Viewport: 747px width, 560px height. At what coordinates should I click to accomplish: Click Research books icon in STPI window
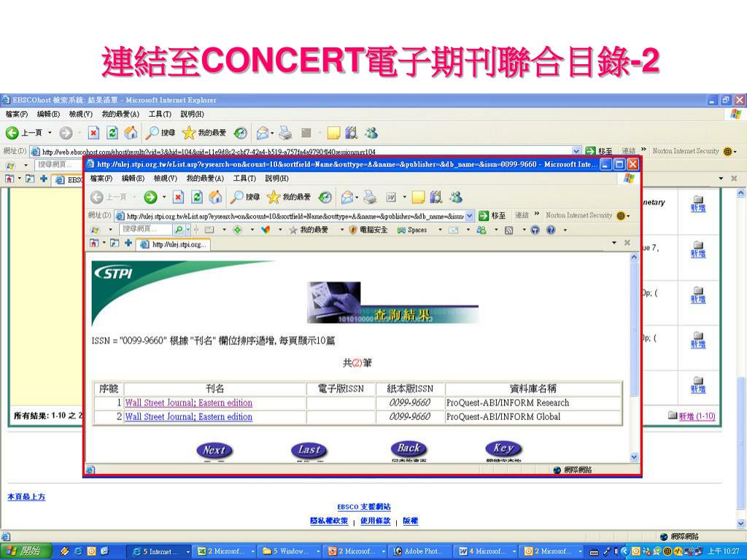(436, 197)
